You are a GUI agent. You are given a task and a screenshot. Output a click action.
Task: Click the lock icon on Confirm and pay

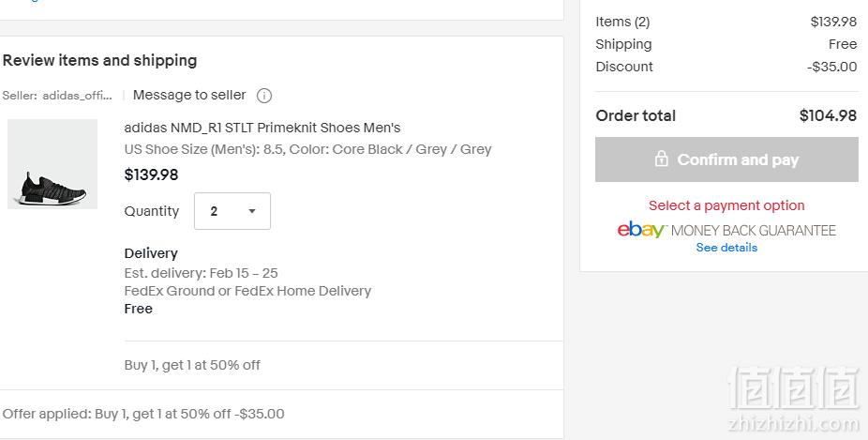[661, 159]
